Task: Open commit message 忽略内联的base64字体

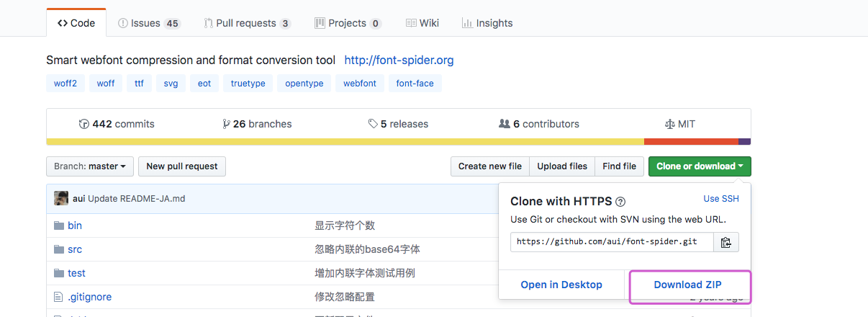Action: pyautogui.click(x=367, y=249)
